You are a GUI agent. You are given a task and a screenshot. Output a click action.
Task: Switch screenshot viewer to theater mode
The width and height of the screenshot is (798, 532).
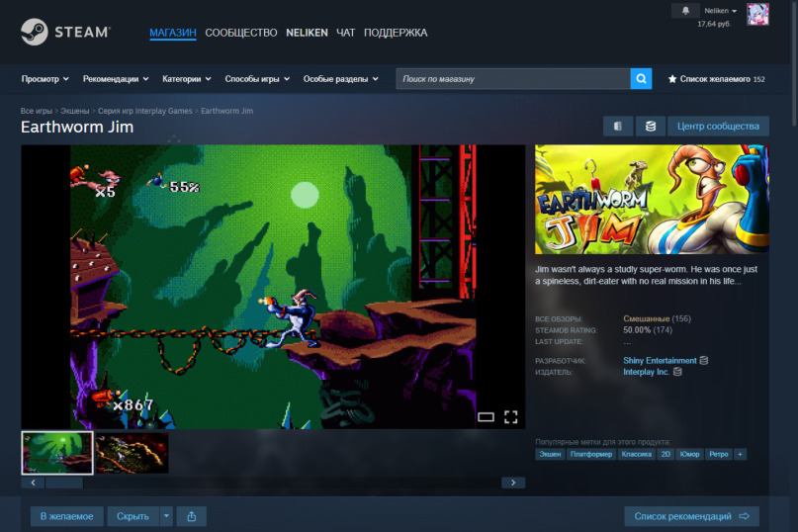(x=486, y=417)
